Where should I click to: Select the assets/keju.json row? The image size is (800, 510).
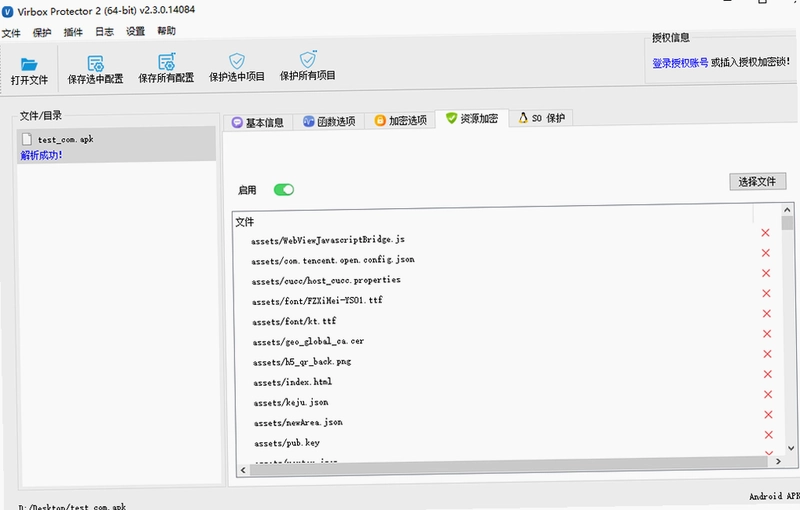tap(291, 402)
